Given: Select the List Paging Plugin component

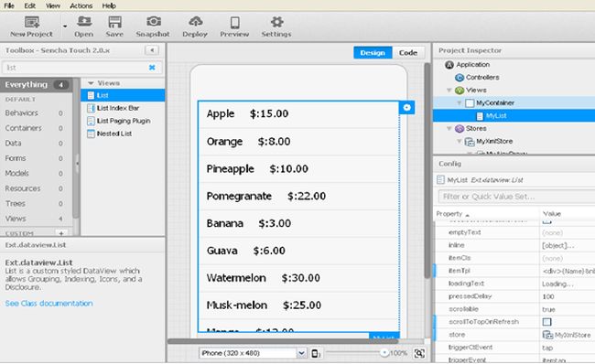Looking at the screenshot, I should pos(123,121).
